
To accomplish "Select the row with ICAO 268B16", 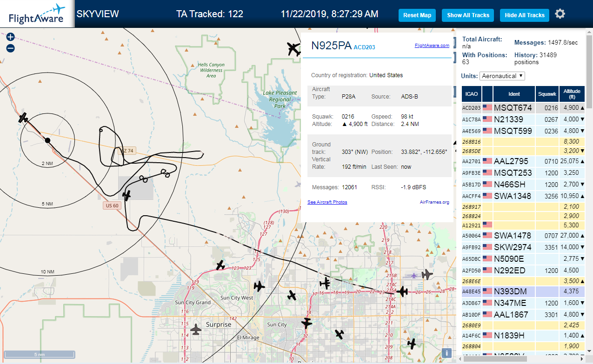I will (523, 141).
